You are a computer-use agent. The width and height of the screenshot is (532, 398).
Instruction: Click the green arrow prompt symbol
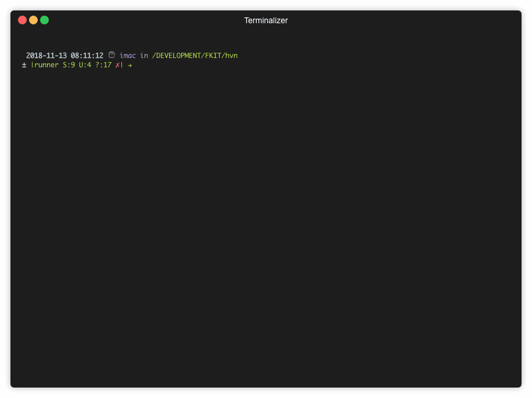click(x=130, y=65)
